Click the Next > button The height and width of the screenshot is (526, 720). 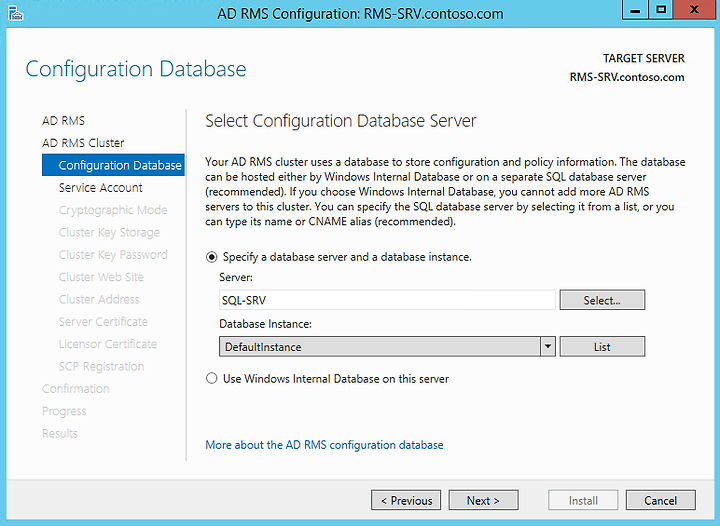(483, 500)
